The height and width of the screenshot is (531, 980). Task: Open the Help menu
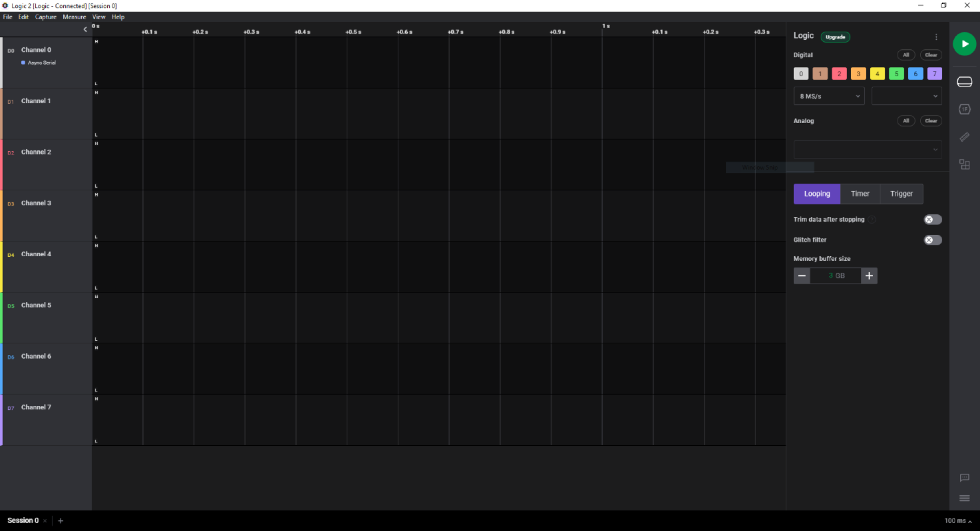118,17
